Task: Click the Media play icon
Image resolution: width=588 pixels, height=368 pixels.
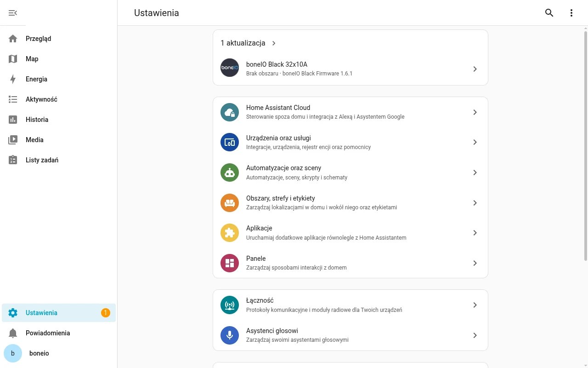Action: pos(13,140)
